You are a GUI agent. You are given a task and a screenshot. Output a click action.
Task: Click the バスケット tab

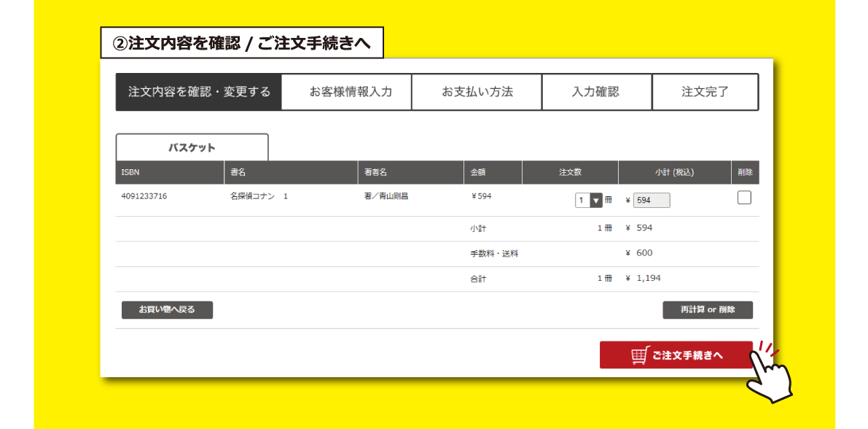(x=192, y=147)
